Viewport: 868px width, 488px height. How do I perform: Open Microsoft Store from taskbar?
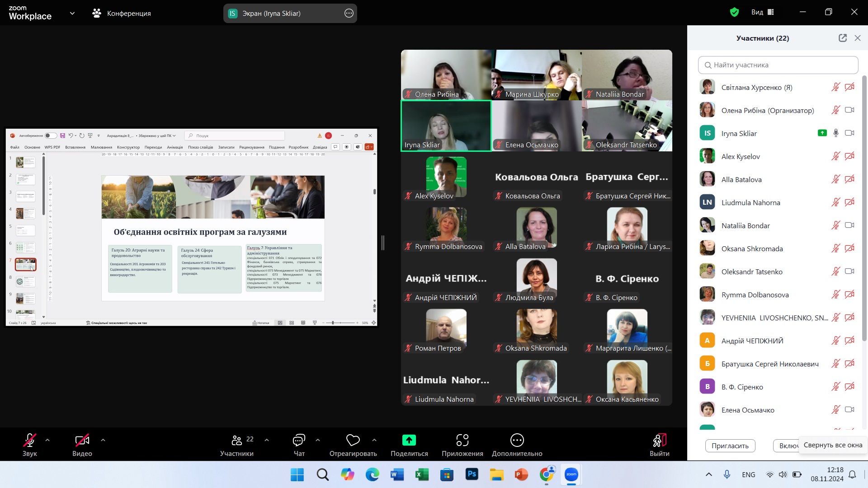[x=447, y=474]
